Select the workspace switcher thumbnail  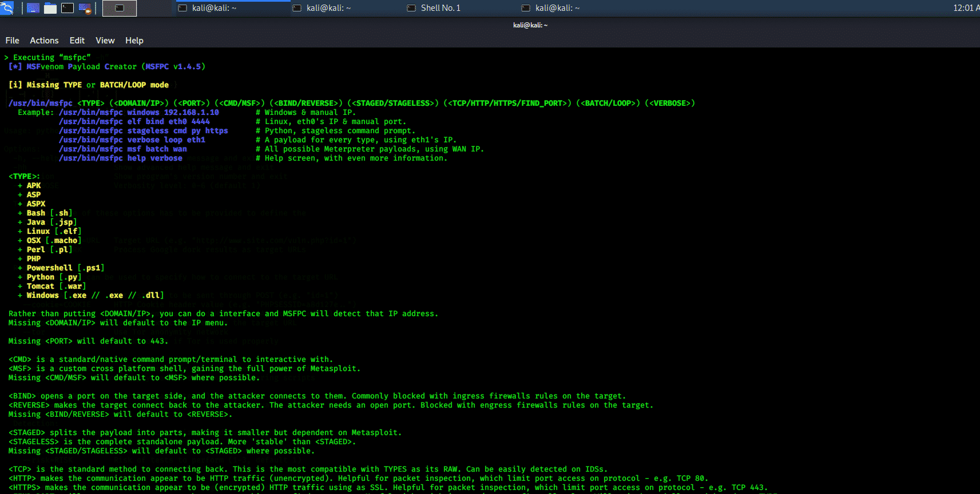tap(120, 8)
